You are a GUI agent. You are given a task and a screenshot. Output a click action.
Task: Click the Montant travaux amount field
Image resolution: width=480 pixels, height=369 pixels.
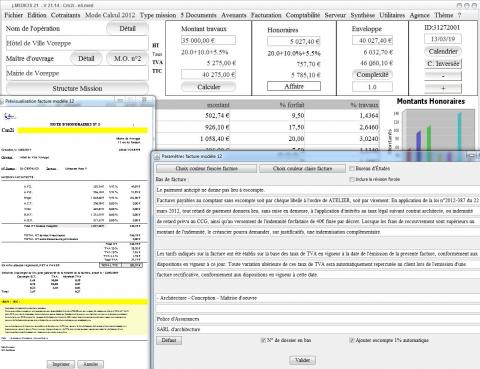pyautogui.click(x=208, y=40)
